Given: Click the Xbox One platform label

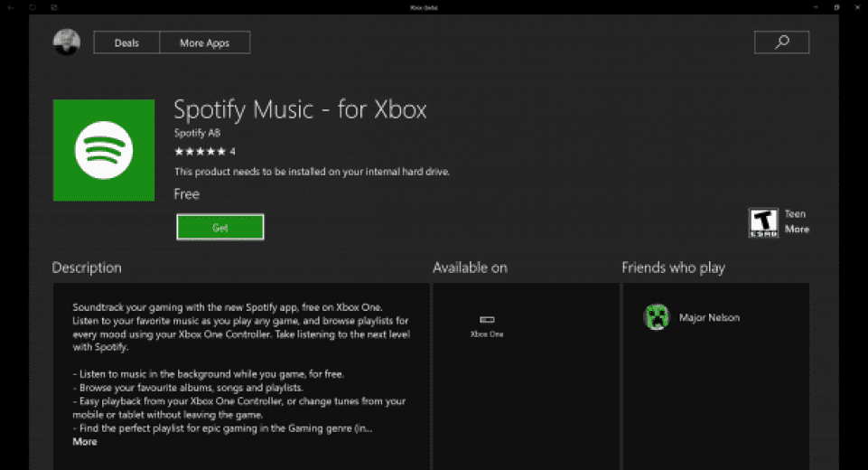Looking at the screenshot, I should (x=487, y=334).
